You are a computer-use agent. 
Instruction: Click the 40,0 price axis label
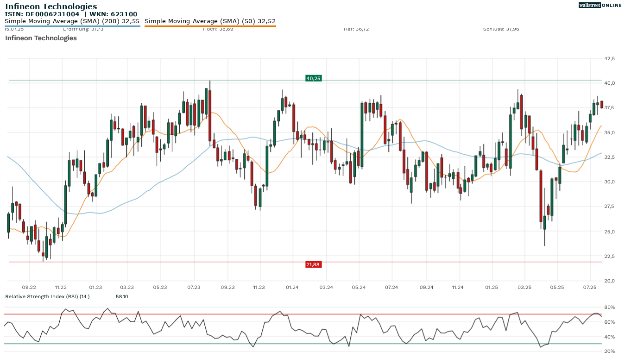609,83
